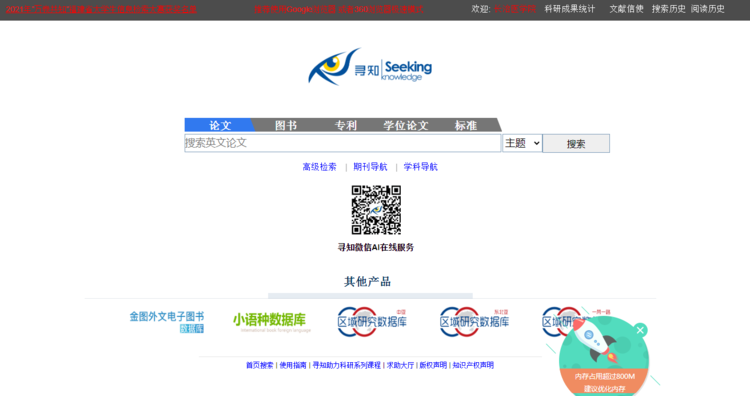Open the 专利 tab
The height and width of the screenshot is (396, 750).
345,125
